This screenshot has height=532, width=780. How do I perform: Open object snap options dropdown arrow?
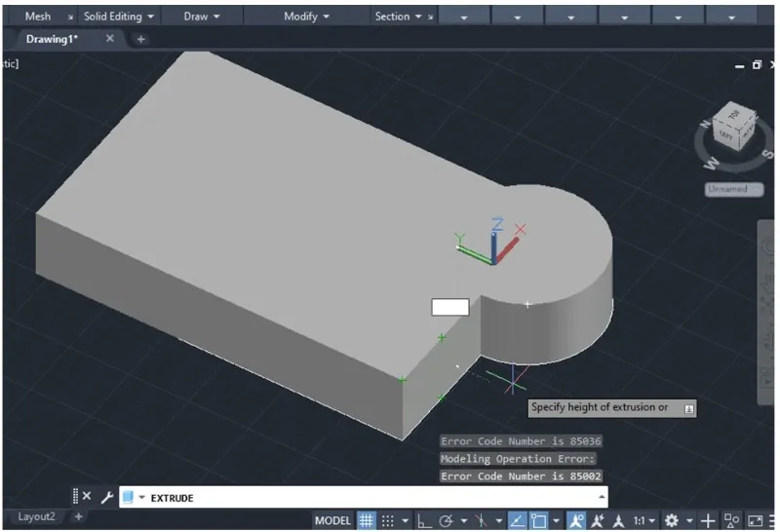(556, 520)
